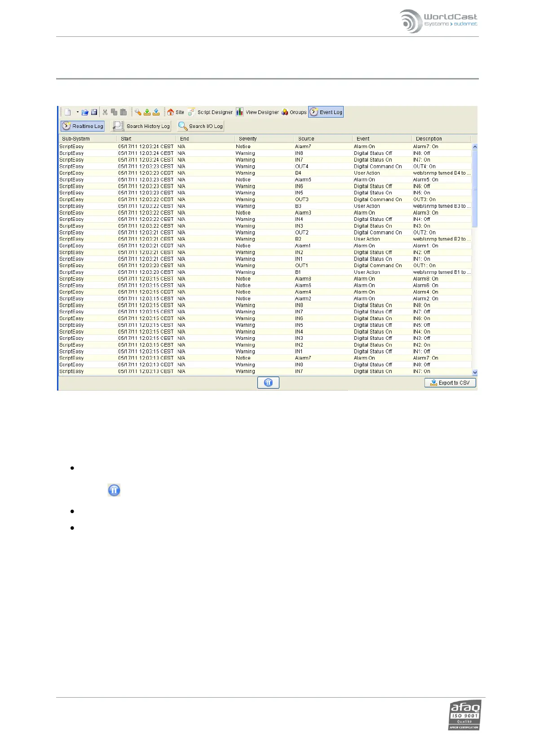Image resolution: width=535 pixels, height=756 pixels.
Task: Open Search History Log
Action: point(141,126)
